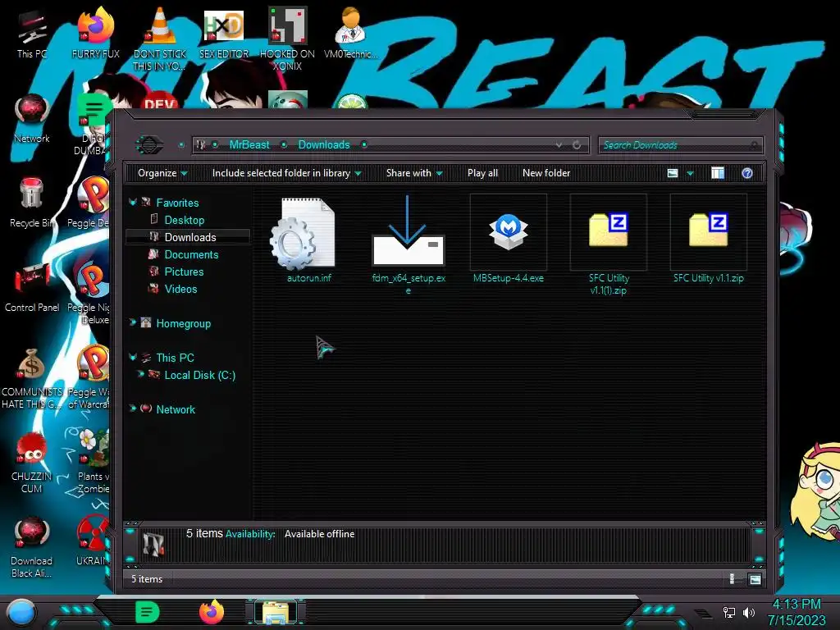840x630 pixels.
Task: Select the VLC cone desktop icon
Action: 160,39
